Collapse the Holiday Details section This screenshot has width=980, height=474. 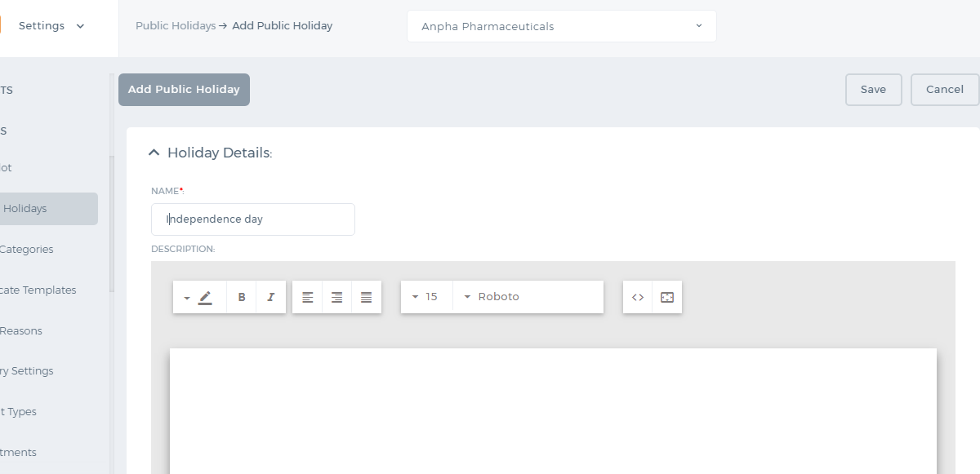(154, 153)
